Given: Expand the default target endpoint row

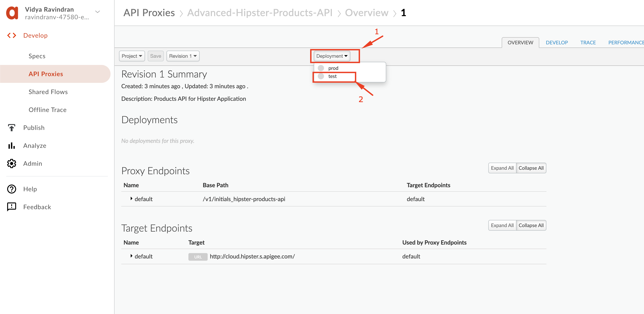Looking at the screenshot, I should 131,256.
